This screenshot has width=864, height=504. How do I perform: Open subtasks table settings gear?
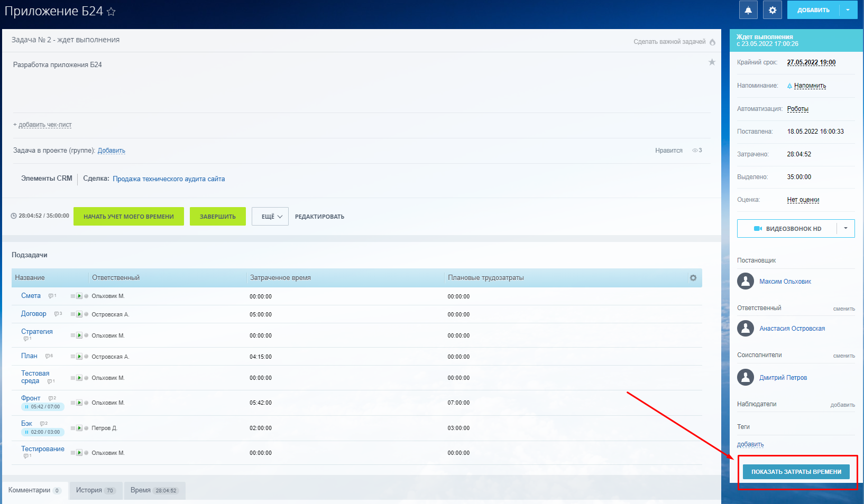[693, 278]
